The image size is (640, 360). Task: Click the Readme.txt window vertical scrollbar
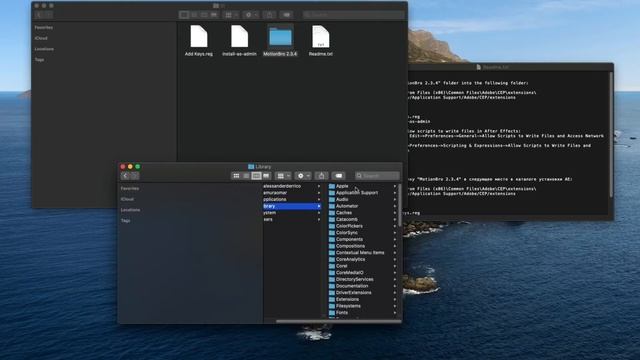click(611, 135)
